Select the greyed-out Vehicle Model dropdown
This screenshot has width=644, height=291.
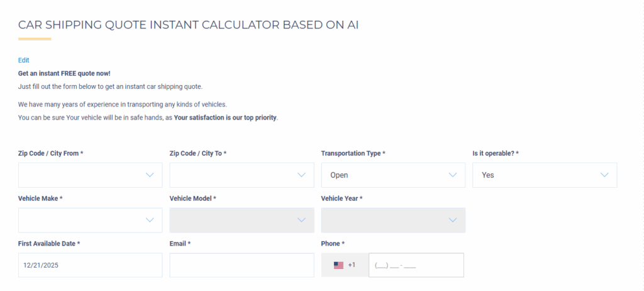click(233, 220)
